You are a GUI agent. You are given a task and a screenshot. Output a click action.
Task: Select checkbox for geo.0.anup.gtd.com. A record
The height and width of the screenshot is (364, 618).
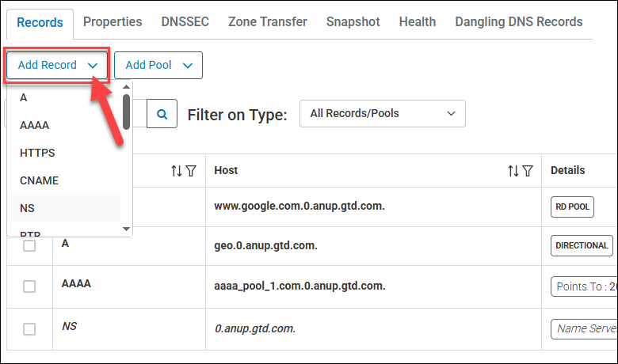[x=29, y=246]
